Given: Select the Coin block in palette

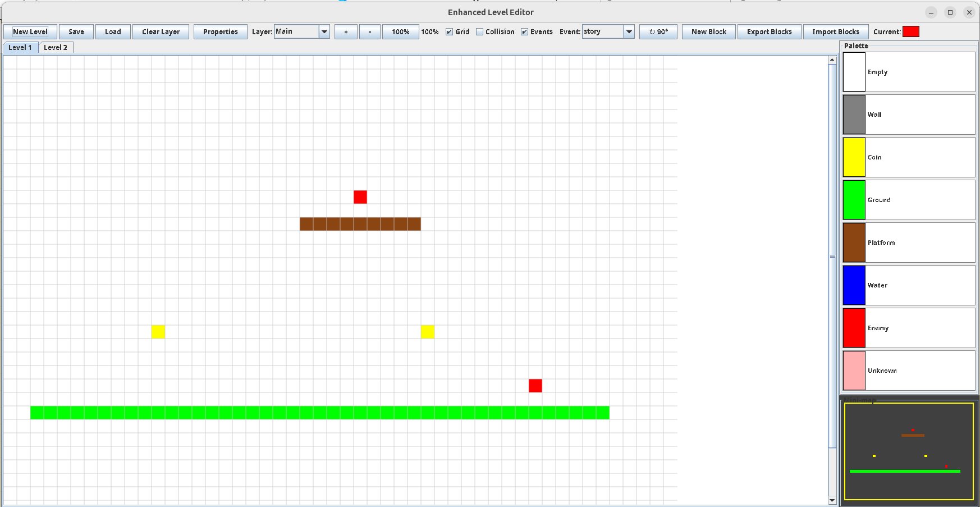Looking at the screenshot, I should 909,157.
